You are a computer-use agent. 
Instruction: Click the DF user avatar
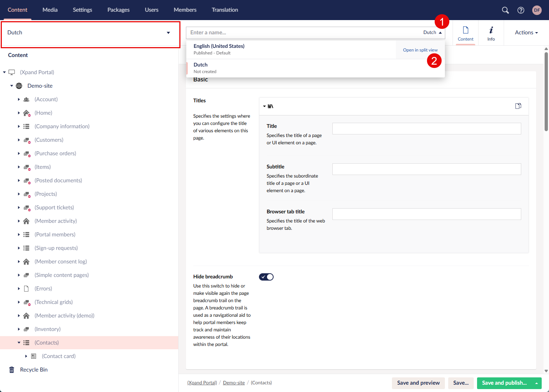[x=537, y=10]
